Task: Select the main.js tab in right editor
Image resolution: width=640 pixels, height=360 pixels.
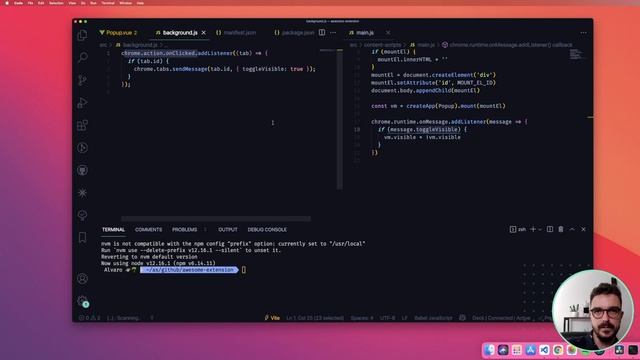Action: tap(362, 33)
